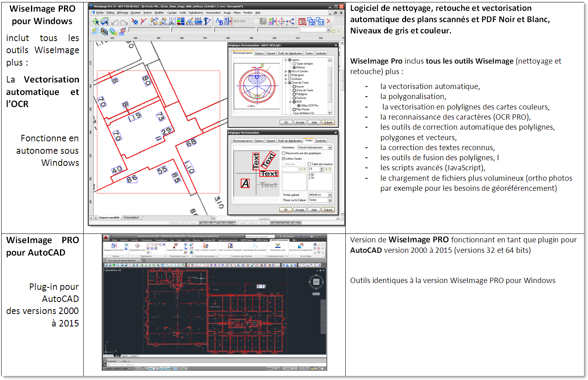Open the Digitalisation menu in WiseImage
Viewport: 588px width, 380px height.
pos(196,12)
